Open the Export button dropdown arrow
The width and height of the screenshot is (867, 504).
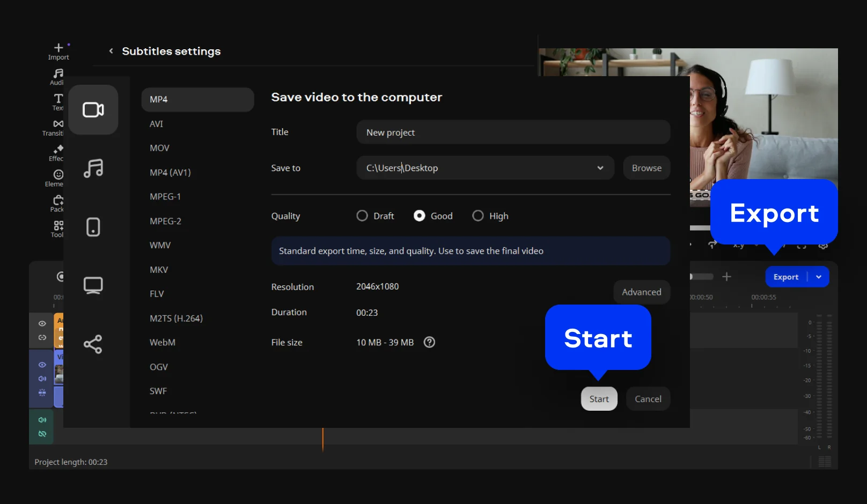click(819, 277)
